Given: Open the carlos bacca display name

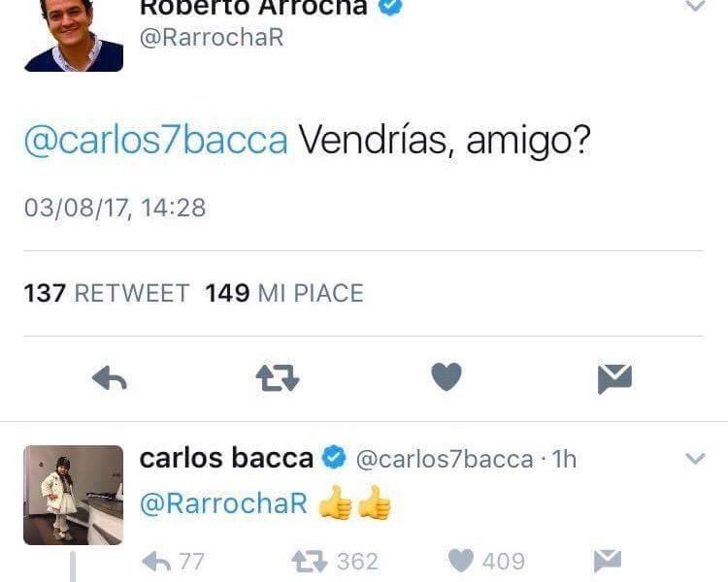Looking at the screenshot, I should coord(226,458).
